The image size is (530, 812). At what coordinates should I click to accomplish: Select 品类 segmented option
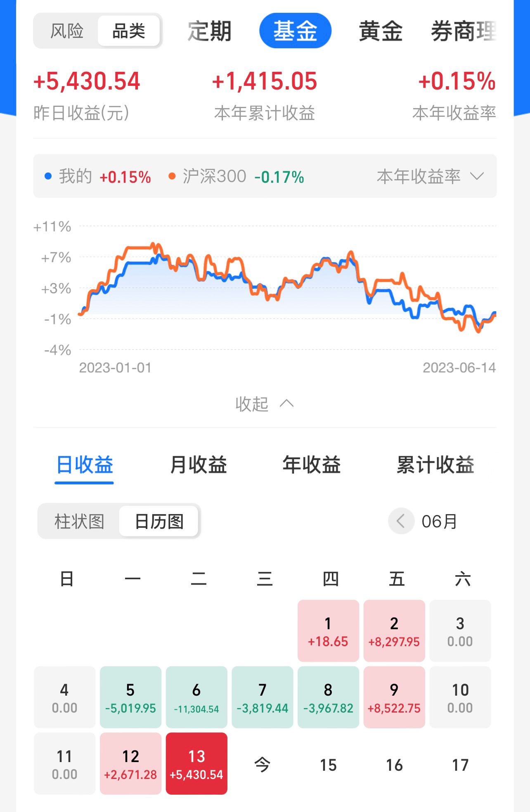coord(129,31)
